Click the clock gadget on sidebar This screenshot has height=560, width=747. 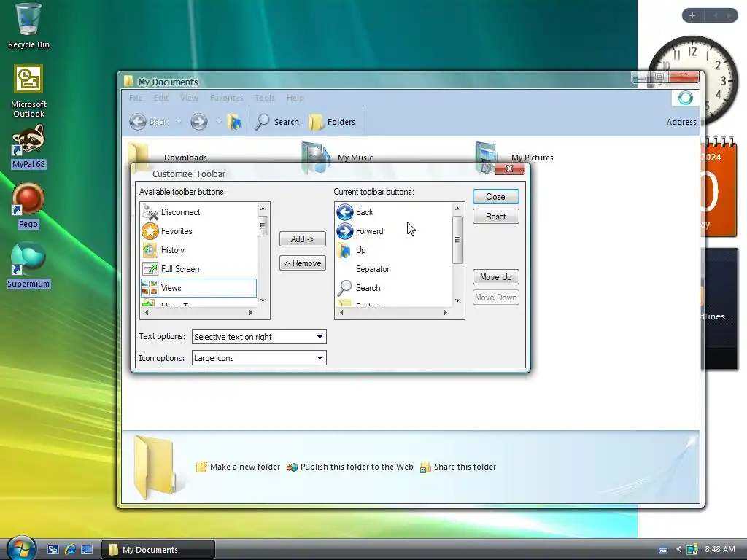[693, 80]
